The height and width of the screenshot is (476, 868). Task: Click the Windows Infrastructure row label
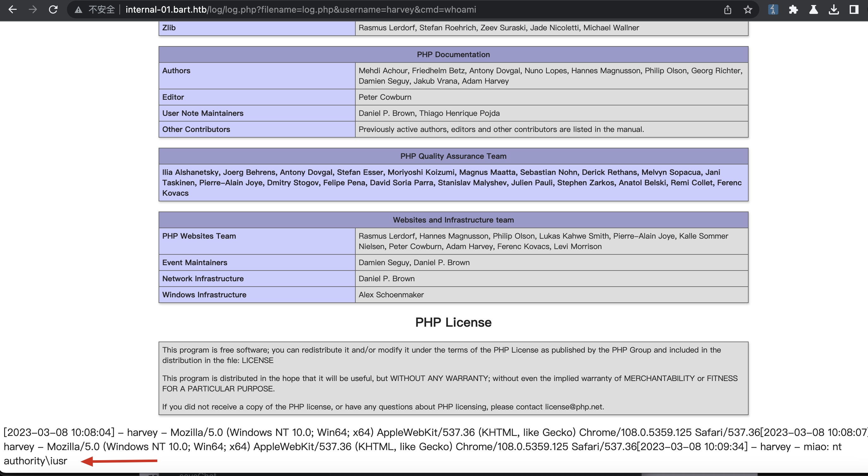204,295
